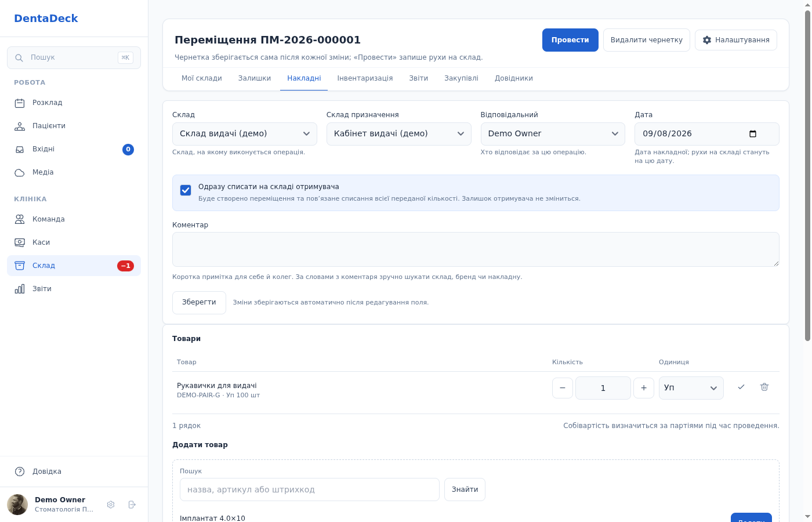This screenshot has width=812, height=522.
Task: Open the Команда team icon
Action: point(20,219)
